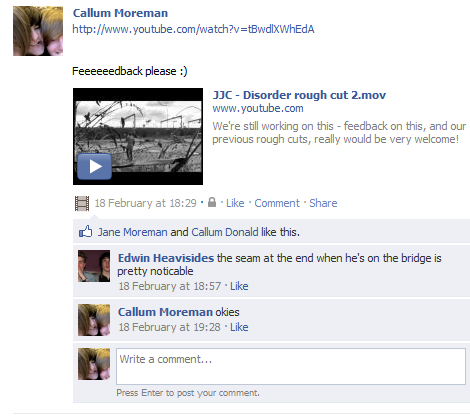Image resolution: width=470 pixels, height=417 pixels.
Task: Click the film strip video icon
Action: pyautogui.click(x=82, y=203)
